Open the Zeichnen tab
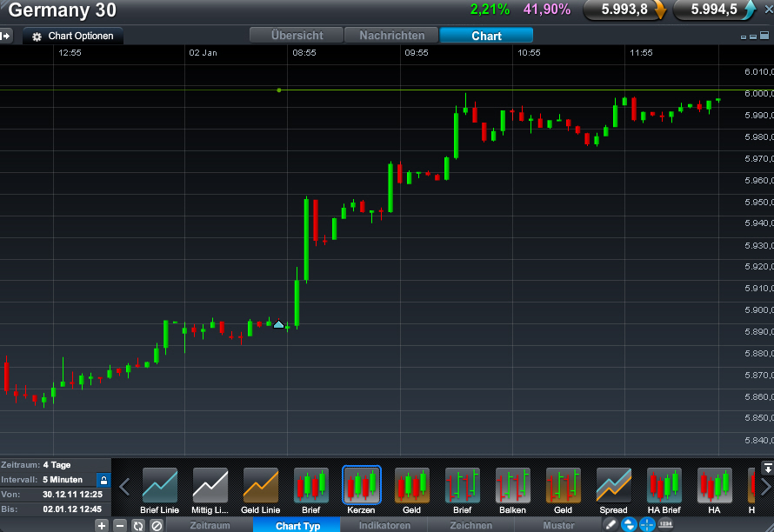 [x=470, y=526]
